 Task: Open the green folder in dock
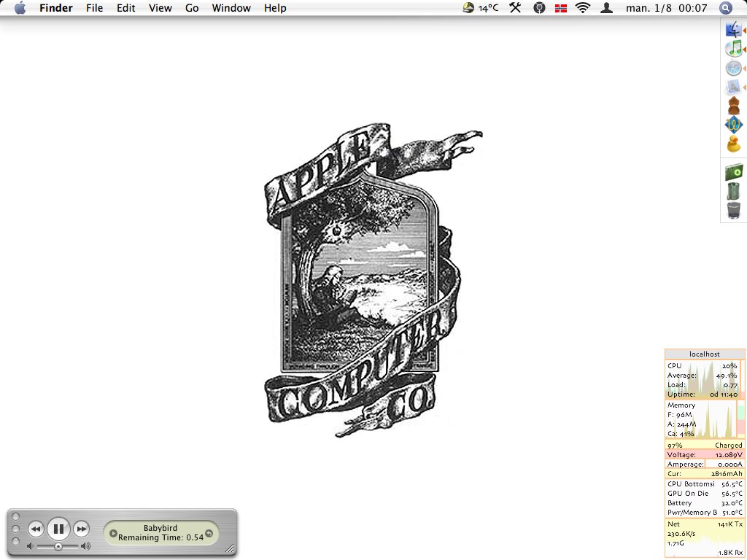734,172
